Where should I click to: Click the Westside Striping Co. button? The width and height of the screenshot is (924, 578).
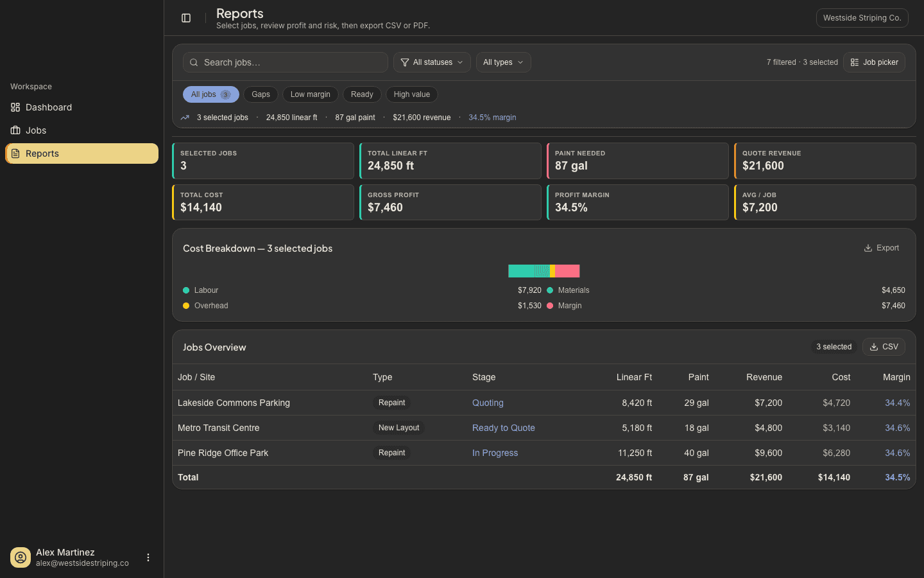(x=862, y=18)
